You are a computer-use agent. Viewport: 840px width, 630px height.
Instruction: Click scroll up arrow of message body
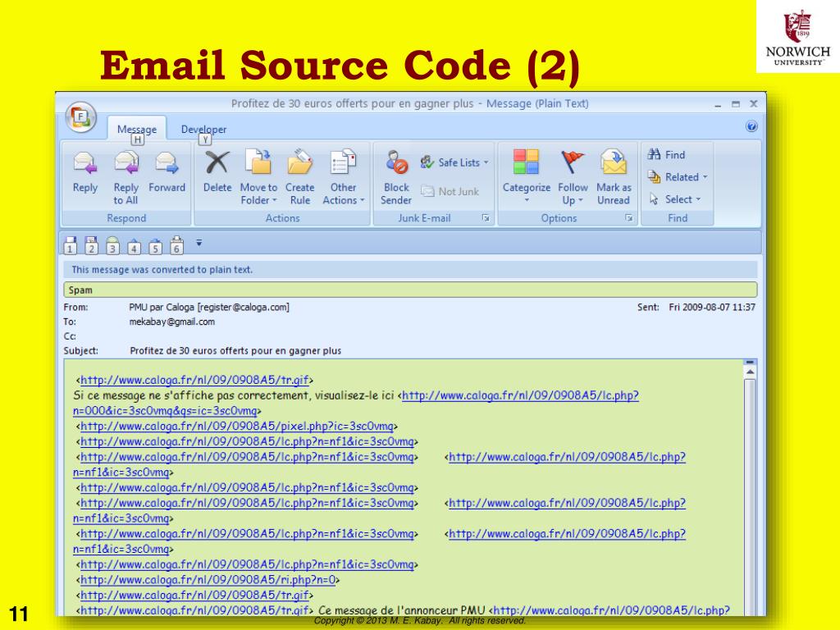(750, 372)
